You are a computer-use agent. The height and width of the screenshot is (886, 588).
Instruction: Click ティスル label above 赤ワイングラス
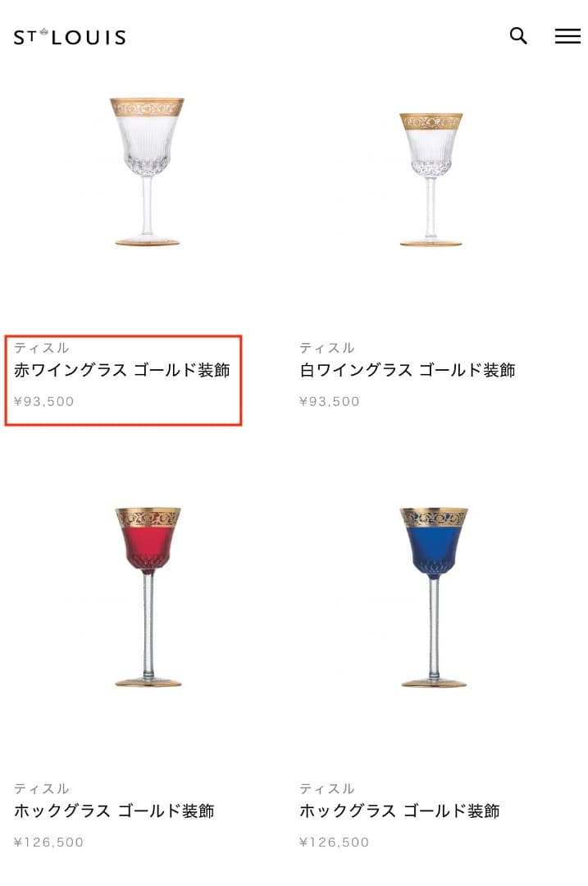click(x=41, y=348)
